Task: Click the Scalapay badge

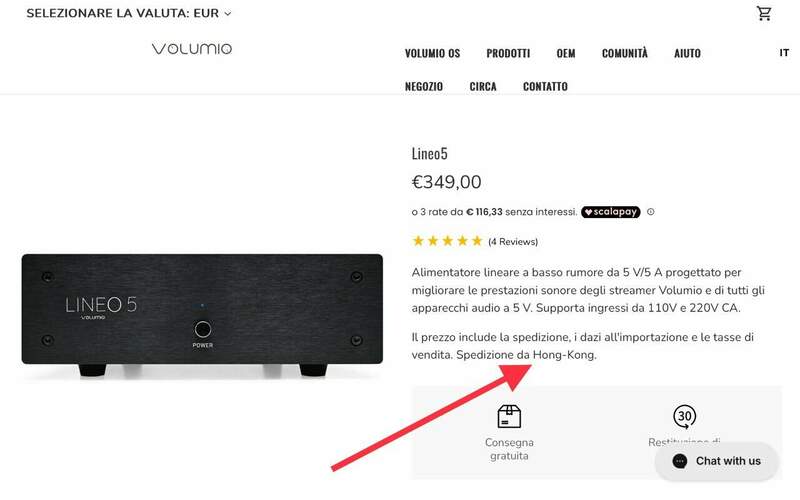Action: pos(610,212)
